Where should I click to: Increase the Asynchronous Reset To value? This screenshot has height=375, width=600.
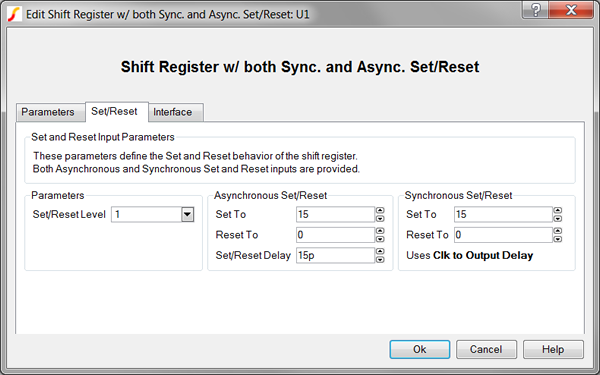[380, 231]
